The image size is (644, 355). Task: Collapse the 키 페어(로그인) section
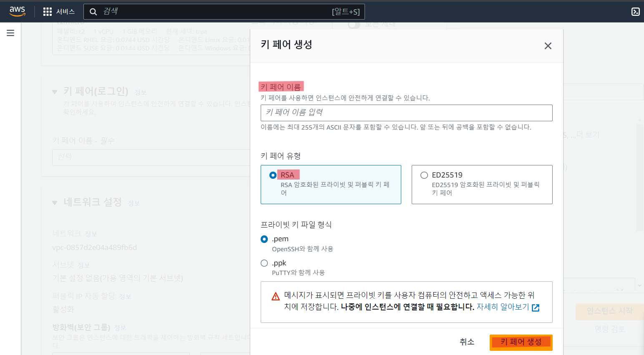coord(55,92)
